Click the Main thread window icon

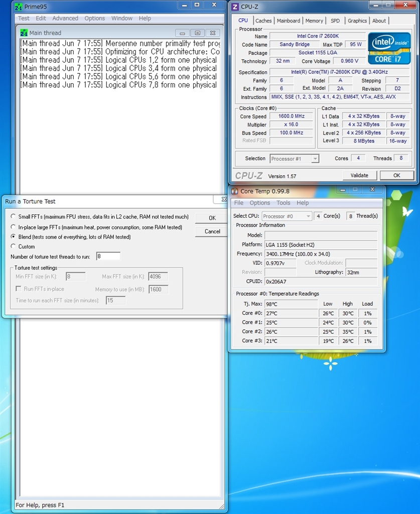pos(24,33)
